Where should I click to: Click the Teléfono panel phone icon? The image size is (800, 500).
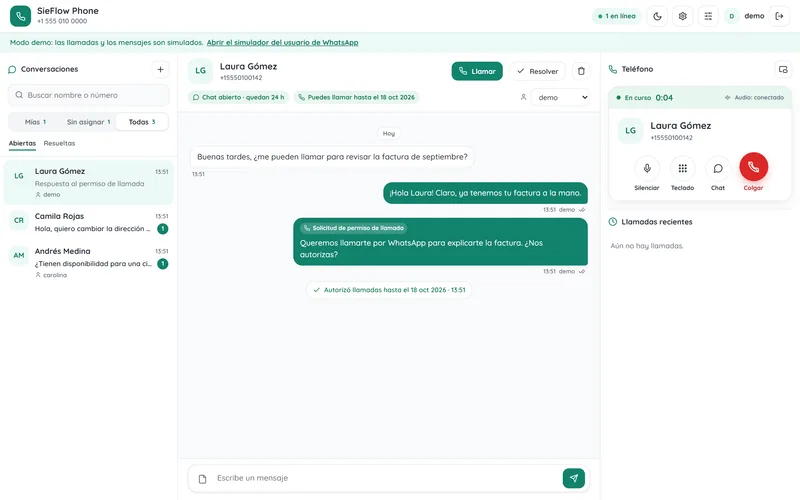coord(613,69)
